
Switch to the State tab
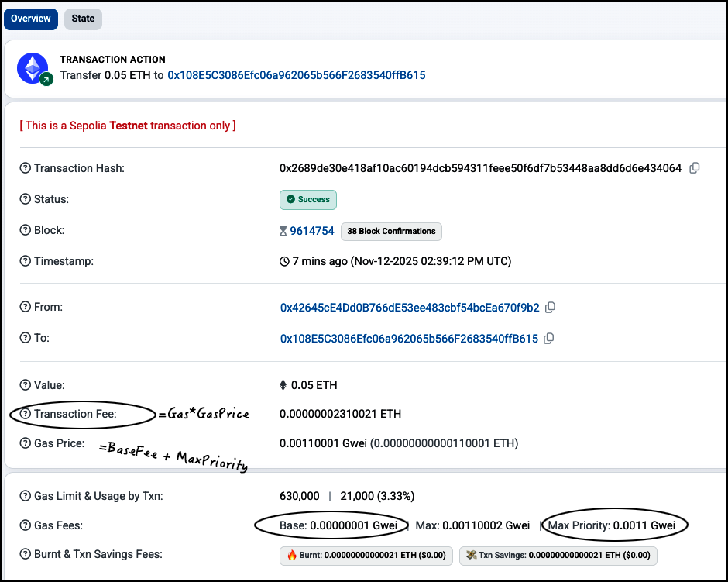coord(83,19)
